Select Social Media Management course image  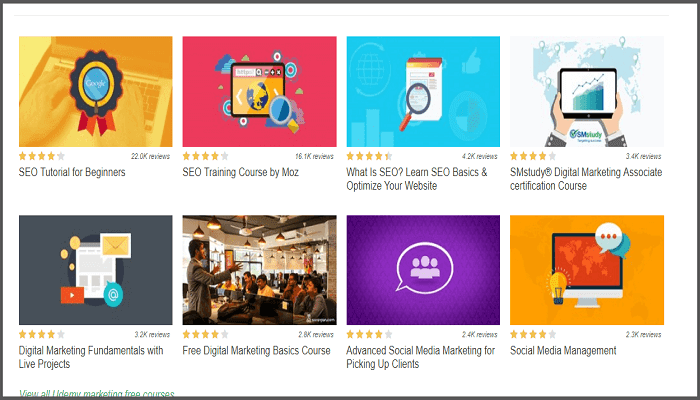[587, 270]
